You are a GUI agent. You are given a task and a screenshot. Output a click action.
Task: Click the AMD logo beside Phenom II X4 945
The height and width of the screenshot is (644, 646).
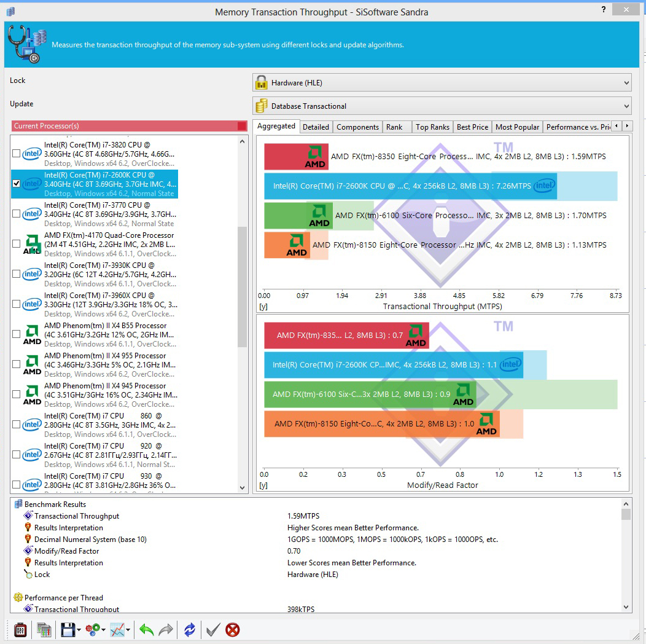[x=32, y=395]
